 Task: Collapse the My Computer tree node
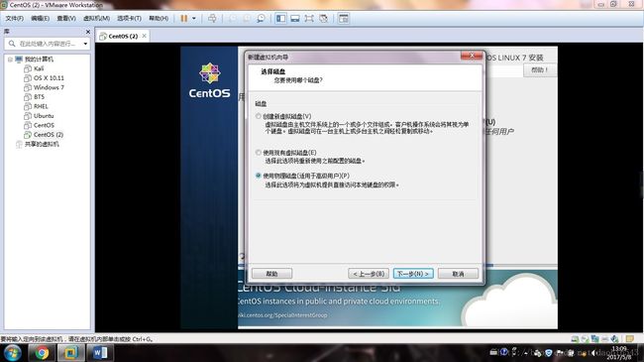pyautogui.click(x=10, y=60)
